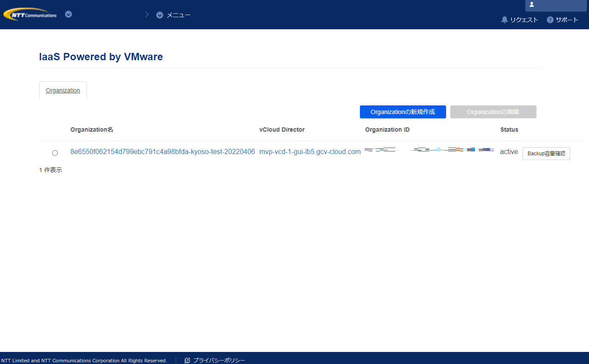Click the Organizationの削除 button

(x=493, y=112)
